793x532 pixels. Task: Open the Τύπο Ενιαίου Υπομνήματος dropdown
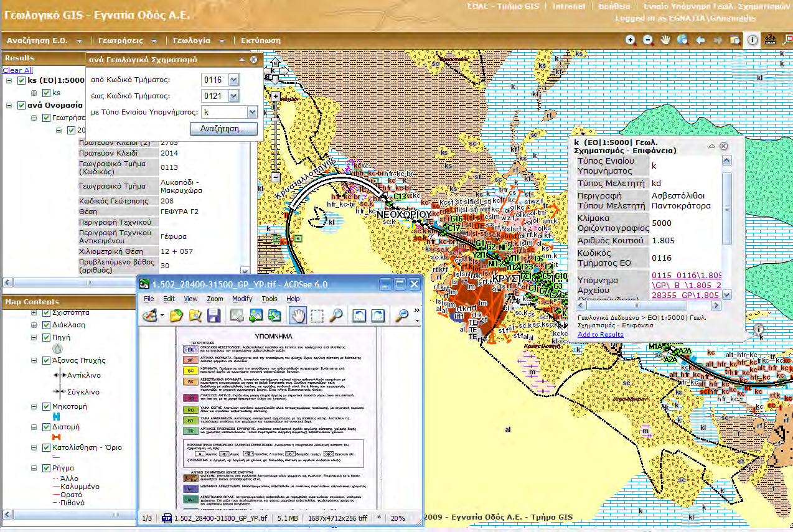click(252, 112)
